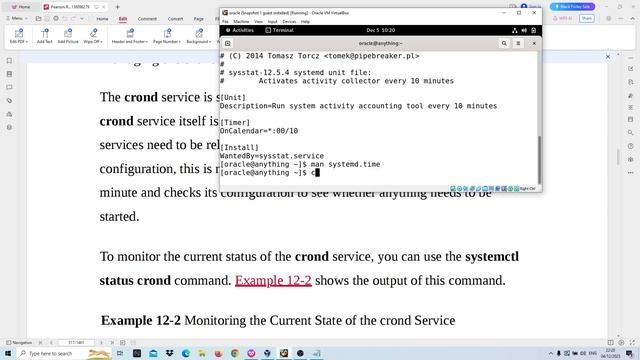Click the open file folder icon
This screenshot has width=640, height=360.
click(x=38, y=18)
